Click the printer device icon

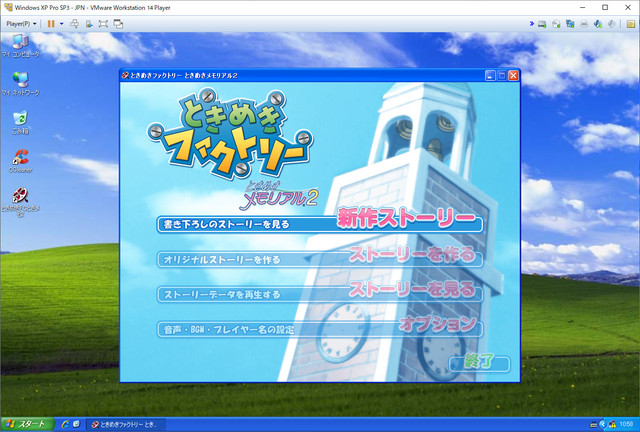click(584, 24)
